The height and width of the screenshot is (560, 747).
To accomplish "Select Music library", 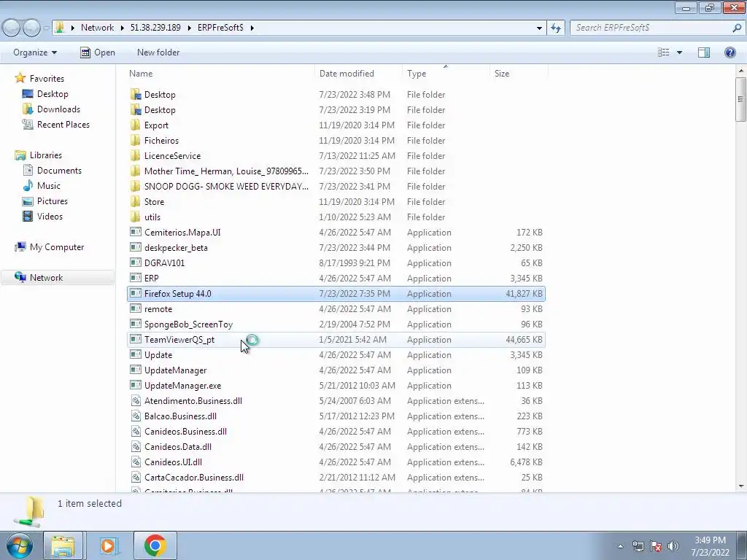I will click(x=49, y=186).
